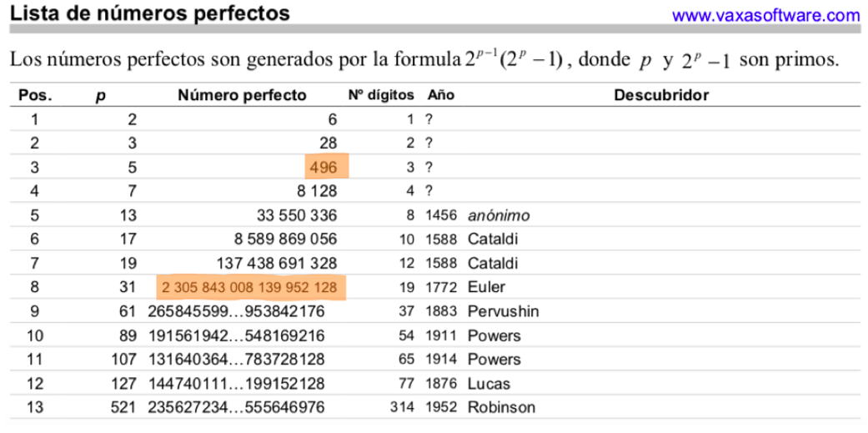Click the 'Pos.' column header
The image size is (868, 433).
coord(35,95)
